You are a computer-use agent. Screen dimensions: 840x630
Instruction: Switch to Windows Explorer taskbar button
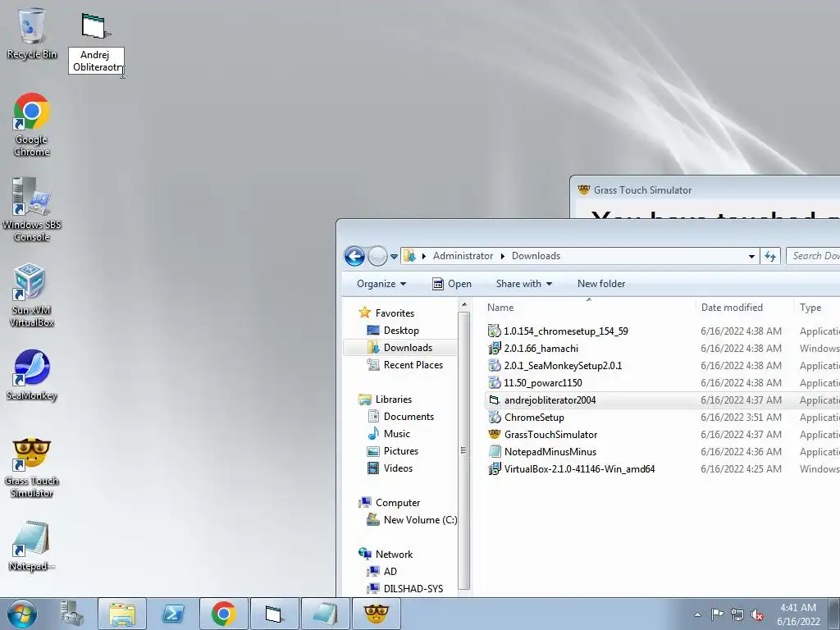(x=122, y=614)
